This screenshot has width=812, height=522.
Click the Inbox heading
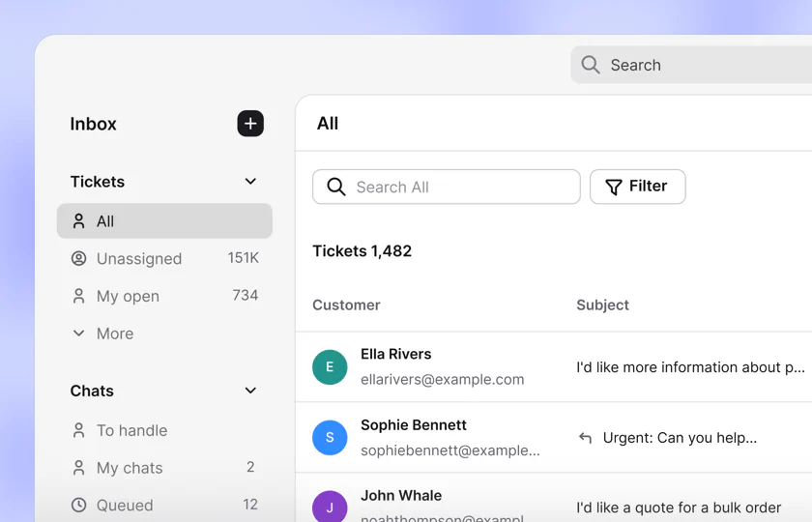pos(93,124)
